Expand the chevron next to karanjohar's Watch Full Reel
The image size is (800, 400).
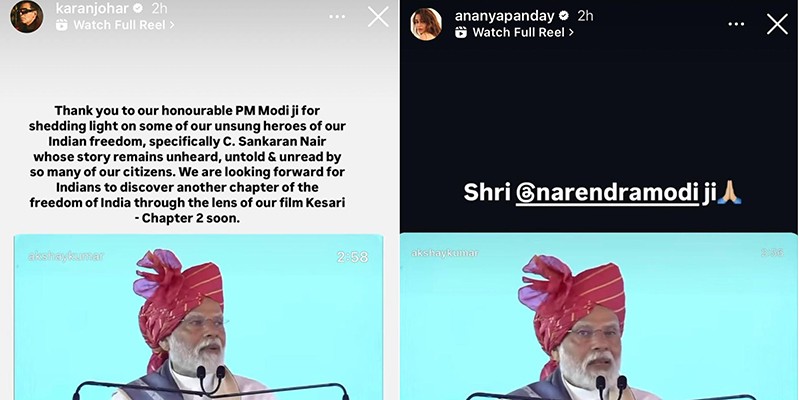click(172, 24)
